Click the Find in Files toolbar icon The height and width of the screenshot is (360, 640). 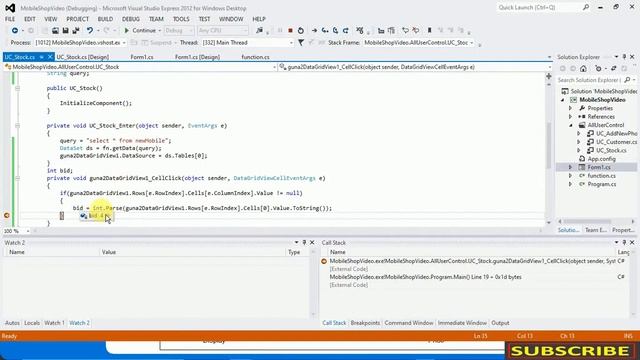click(260, 31)
